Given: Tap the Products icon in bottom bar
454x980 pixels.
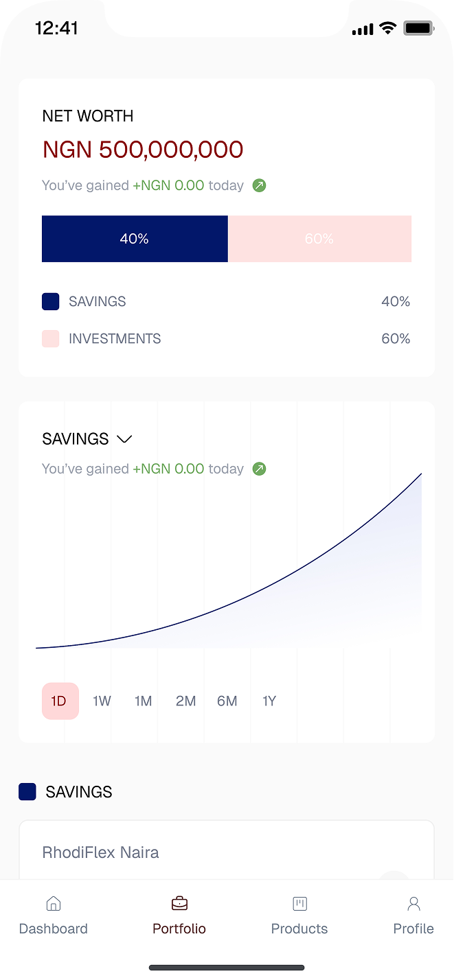Looking at the screenshot, I should coord(299,903).
